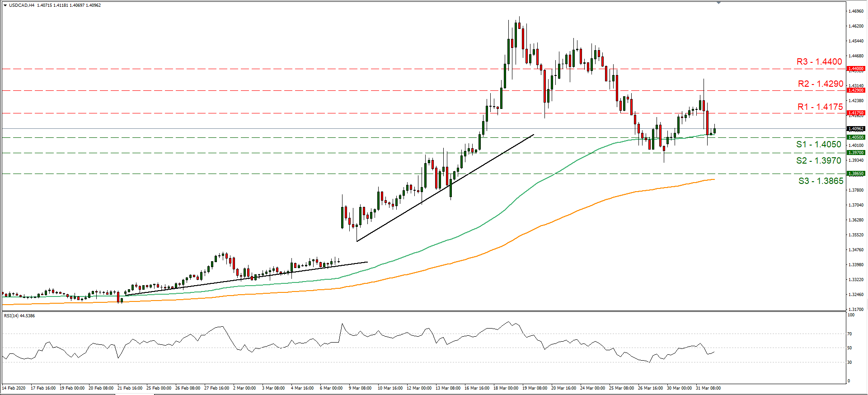The image size is (868, 395).
Task: Select the shallow black trendline under February candles
Action: [x=246, y=278]
